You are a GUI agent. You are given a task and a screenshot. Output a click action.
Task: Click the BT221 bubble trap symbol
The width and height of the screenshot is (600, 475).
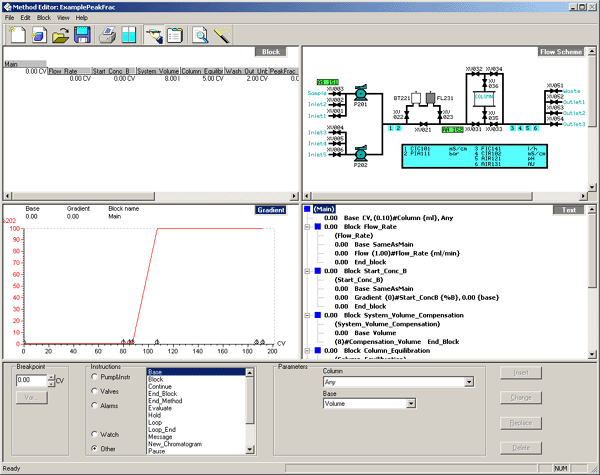coord(416,98)
